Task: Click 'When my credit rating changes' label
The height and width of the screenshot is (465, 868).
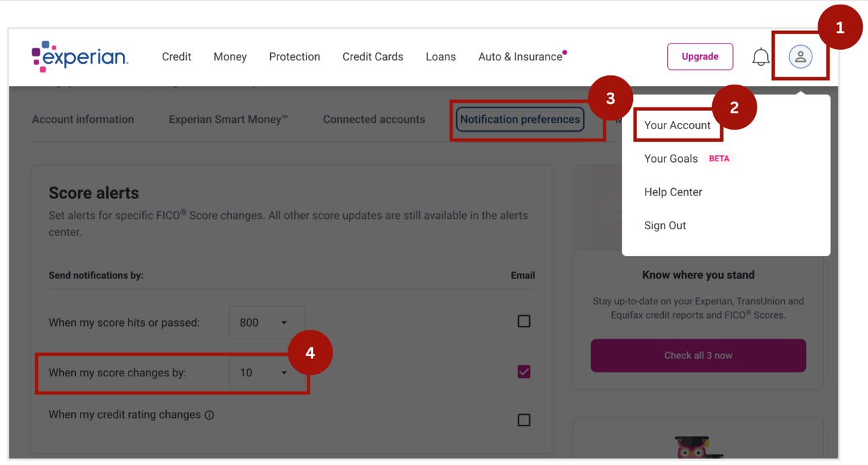Action: click(125, 415)
